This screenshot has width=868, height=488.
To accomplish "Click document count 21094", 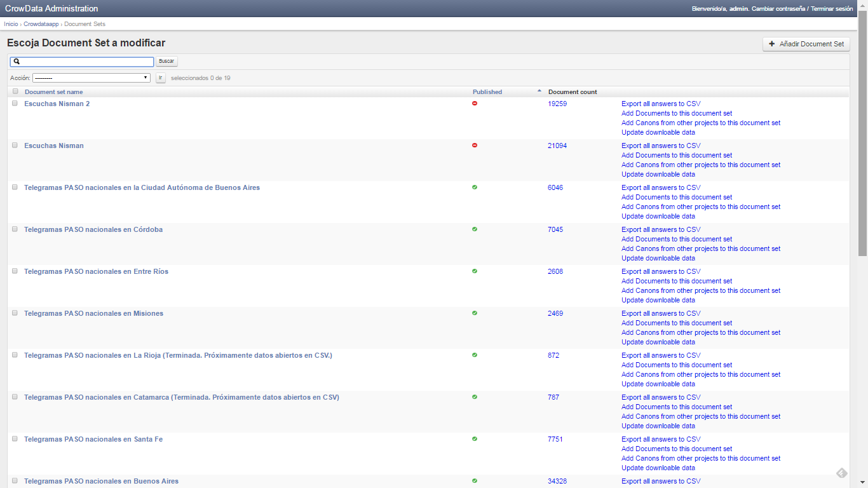I will (557, 146).
